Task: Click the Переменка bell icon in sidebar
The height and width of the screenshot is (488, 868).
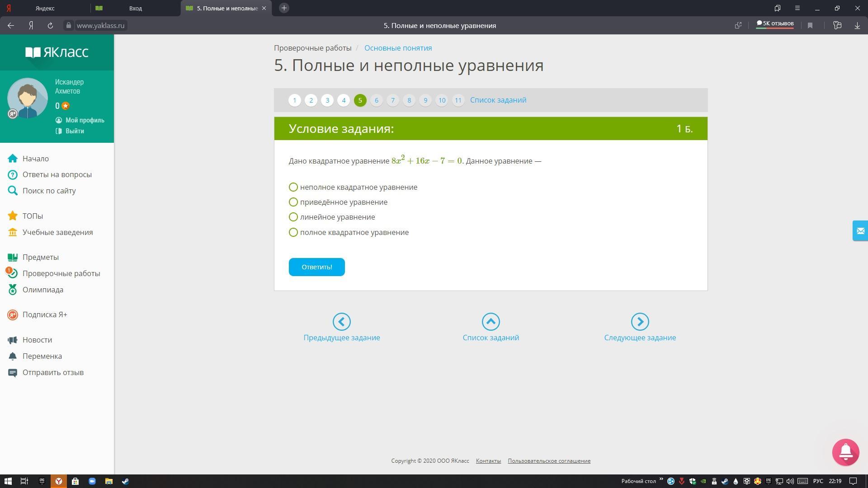Action: 13,356
